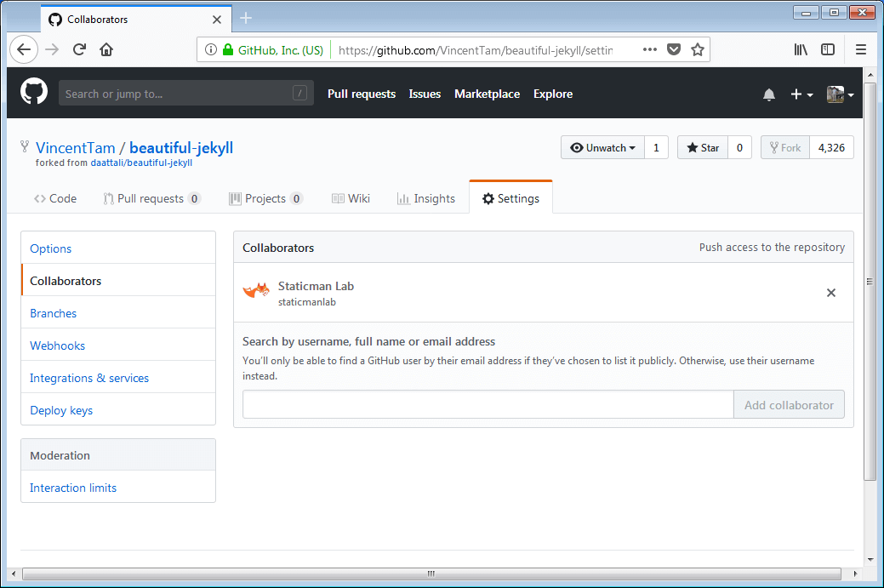Open Firefox library icon

801,49
